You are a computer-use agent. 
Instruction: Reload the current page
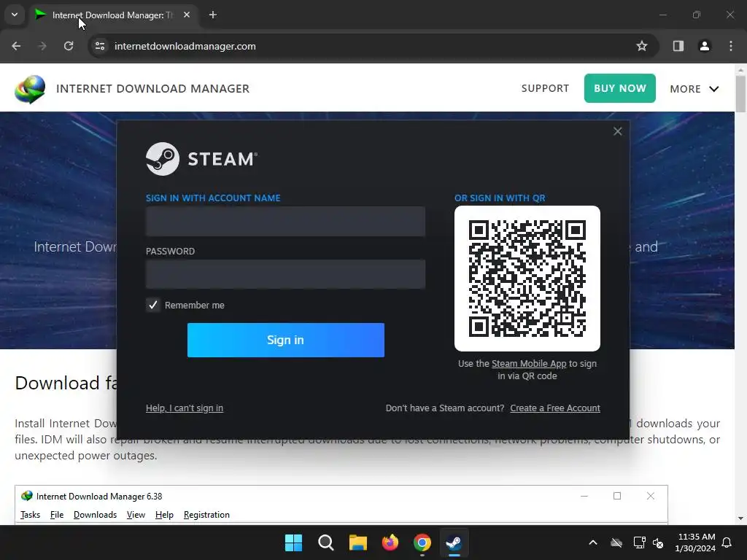(69, 46)
